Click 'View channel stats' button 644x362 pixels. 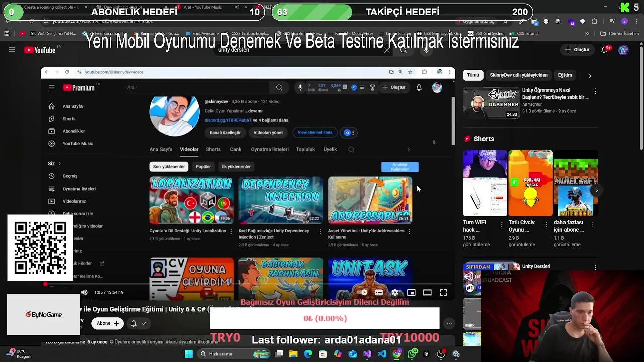(x=315, y=133)
